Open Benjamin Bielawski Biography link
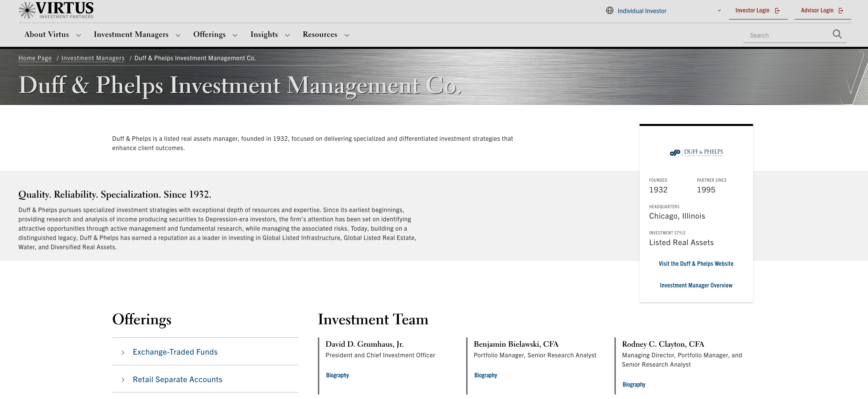The image size is (868, 399). (x=486, y=375)
